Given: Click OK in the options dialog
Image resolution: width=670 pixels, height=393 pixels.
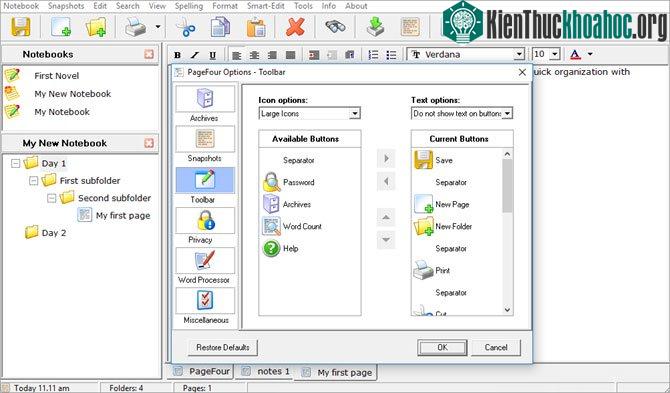Looking at the screenshot, I should point(442,347).
